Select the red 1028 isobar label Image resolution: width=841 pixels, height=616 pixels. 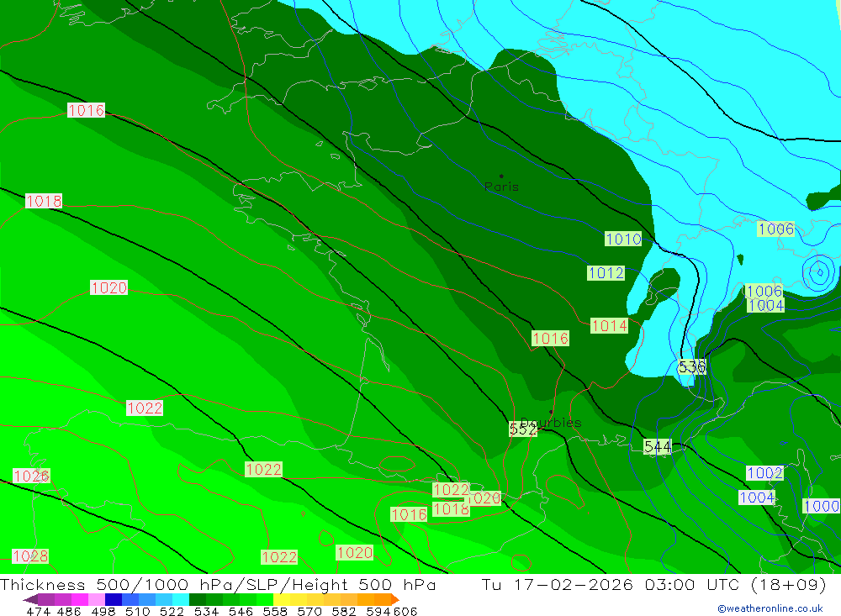coord(30,556)
